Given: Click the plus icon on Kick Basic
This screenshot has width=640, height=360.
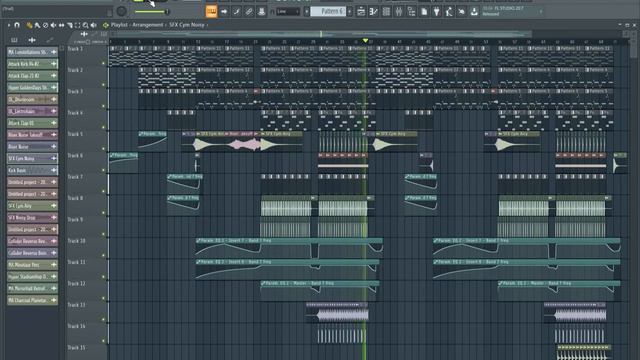Looking at the screenshot, I should point(53,170).
